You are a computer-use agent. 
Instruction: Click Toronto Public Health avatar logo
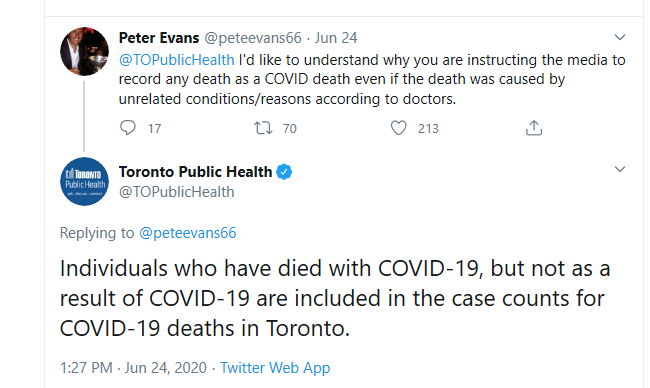tap(85, 182)
